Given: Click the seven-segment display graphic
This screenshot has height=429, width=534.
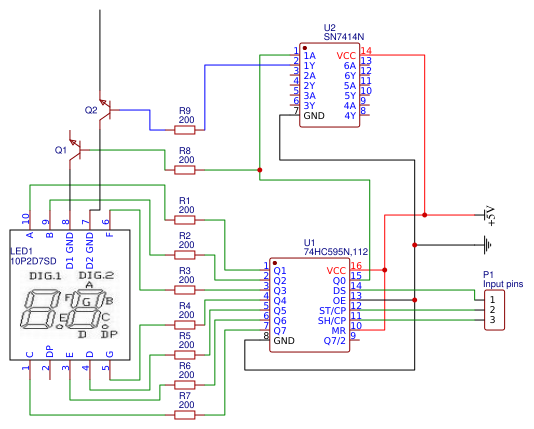Looking at the screenshot, I should click(70, 305).
